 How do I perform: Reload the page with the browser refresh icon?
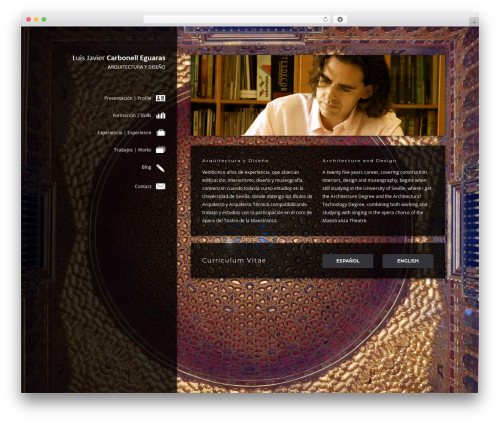click(325, 19)
